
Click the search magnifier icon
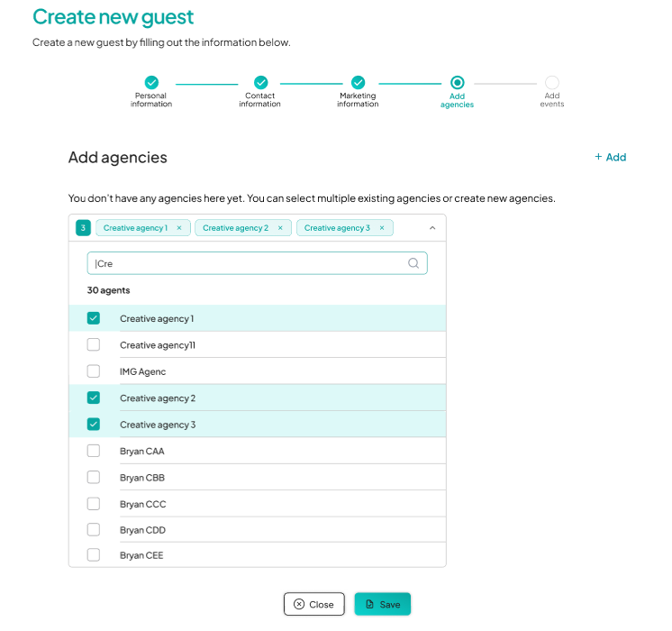413,263
